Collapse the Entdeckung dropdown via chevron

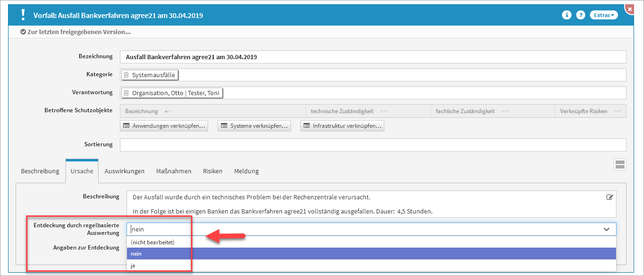coord(607,229)
